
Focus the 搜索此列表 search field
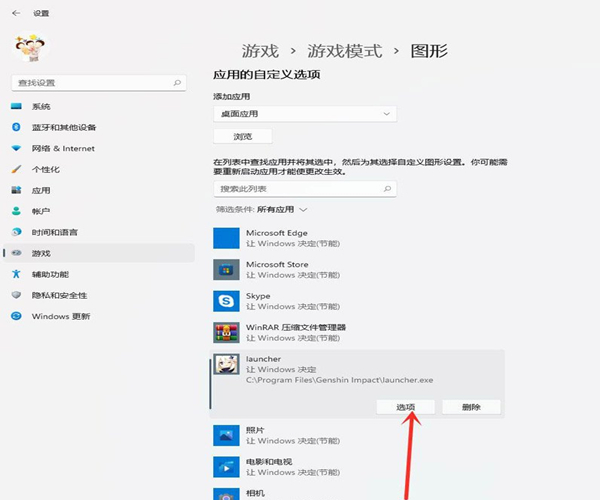click(305, 189)
